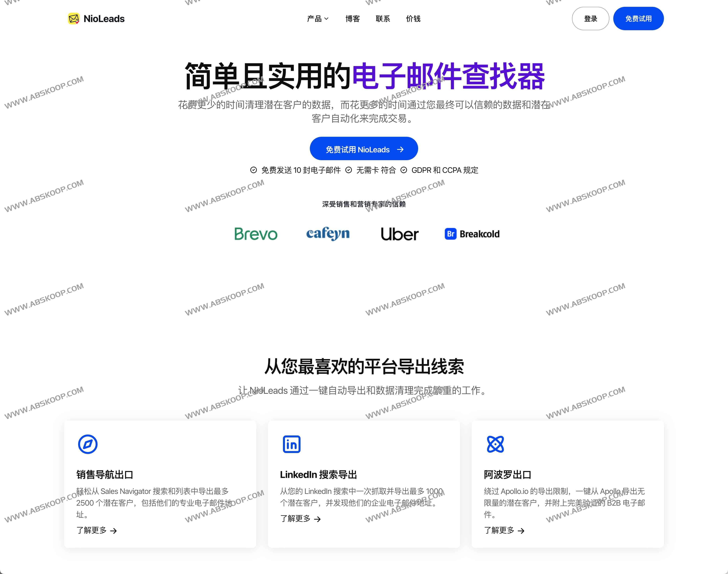Screen dimensions: 728x574
Task: Click the LinkedIn icon in middle card
Action: point(292,444)
